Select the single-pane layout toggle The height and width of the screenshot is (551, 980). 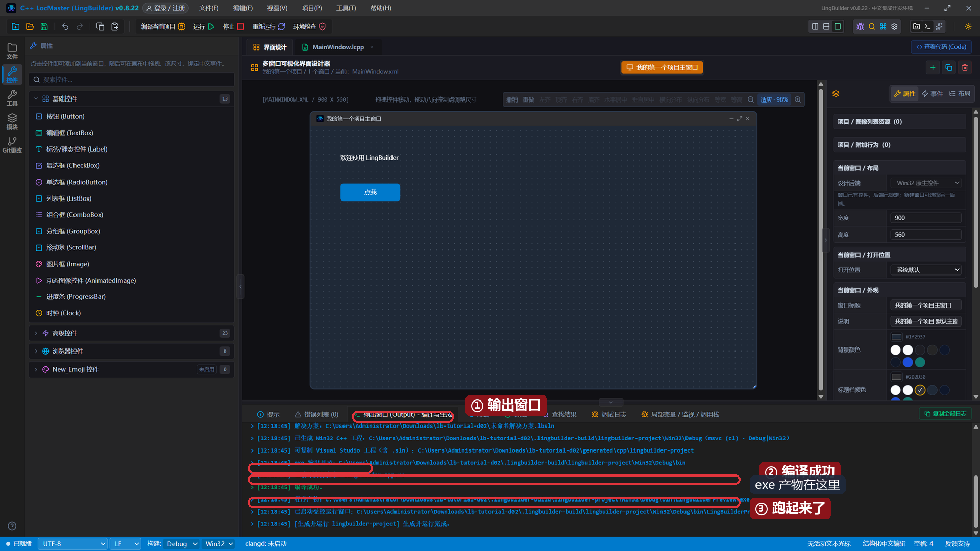(x=838, y=27)
